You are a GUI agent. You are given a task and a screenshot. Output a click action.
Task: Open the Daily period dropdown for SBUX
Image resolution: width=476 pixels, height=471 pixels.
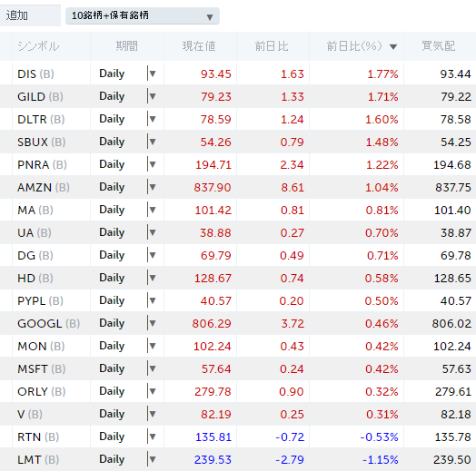pos(127,142)
